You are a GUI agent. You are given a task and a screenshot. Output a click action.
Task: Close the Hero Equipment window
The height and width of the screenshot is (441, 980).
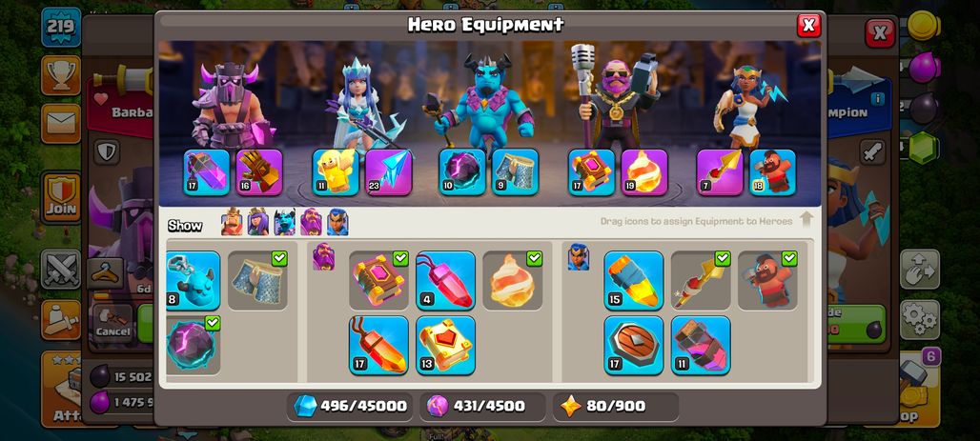pos(808,25)
